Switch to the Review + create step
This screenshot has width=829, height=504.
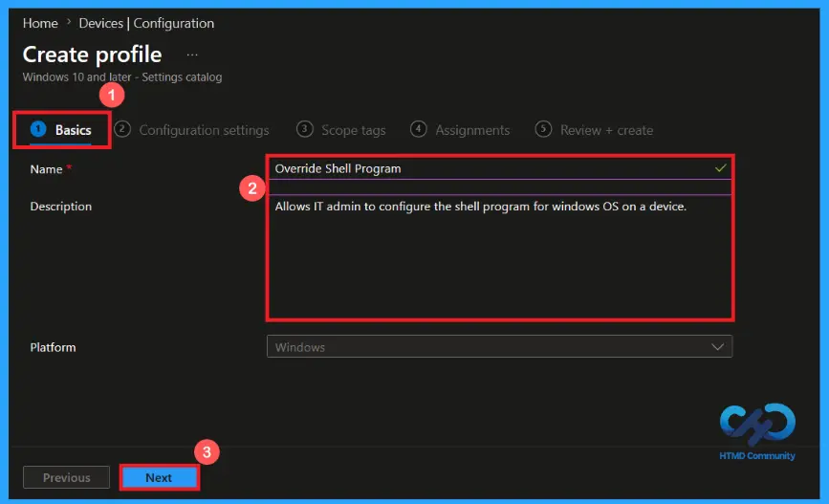point(594,130)
